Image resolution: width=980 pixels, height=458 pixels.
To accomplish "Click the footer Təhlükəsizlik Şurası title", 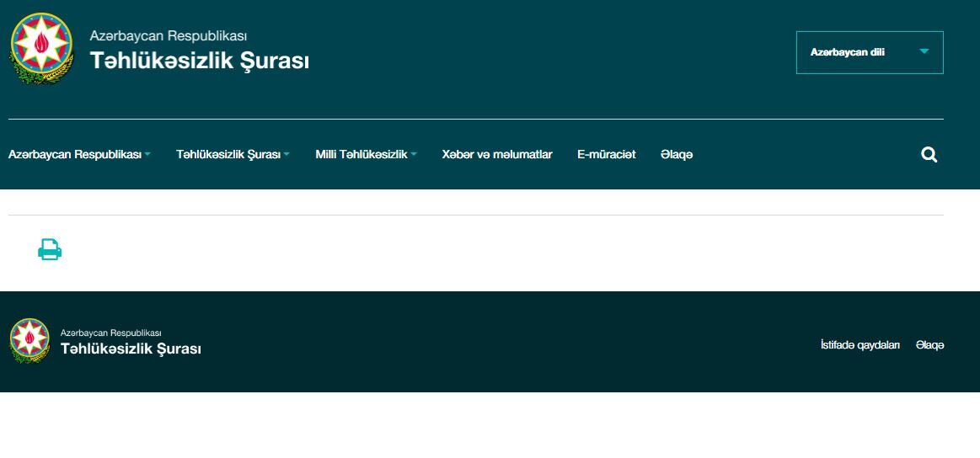I will click(x=131, y=349).
